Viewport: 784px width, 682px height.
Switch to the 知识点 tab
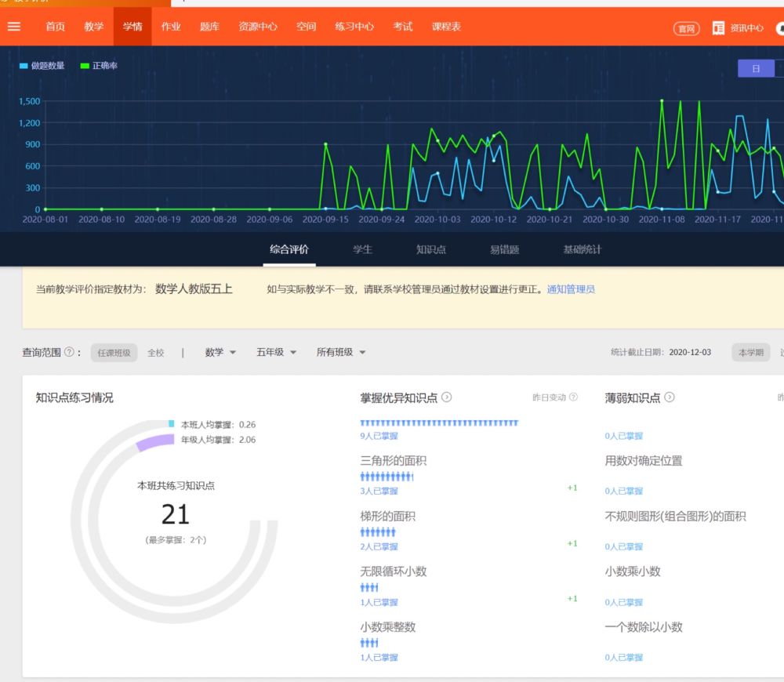(430, 249)
